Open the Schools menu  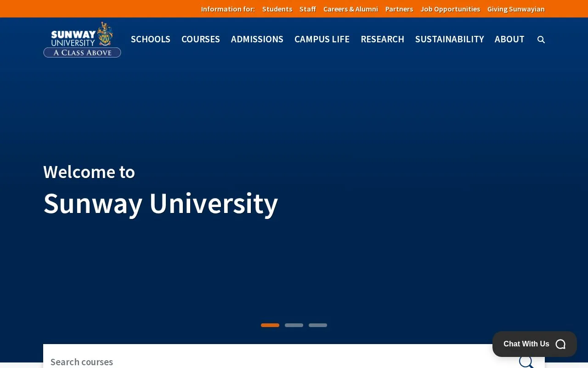pyautogui.click(x=151, y=39)
